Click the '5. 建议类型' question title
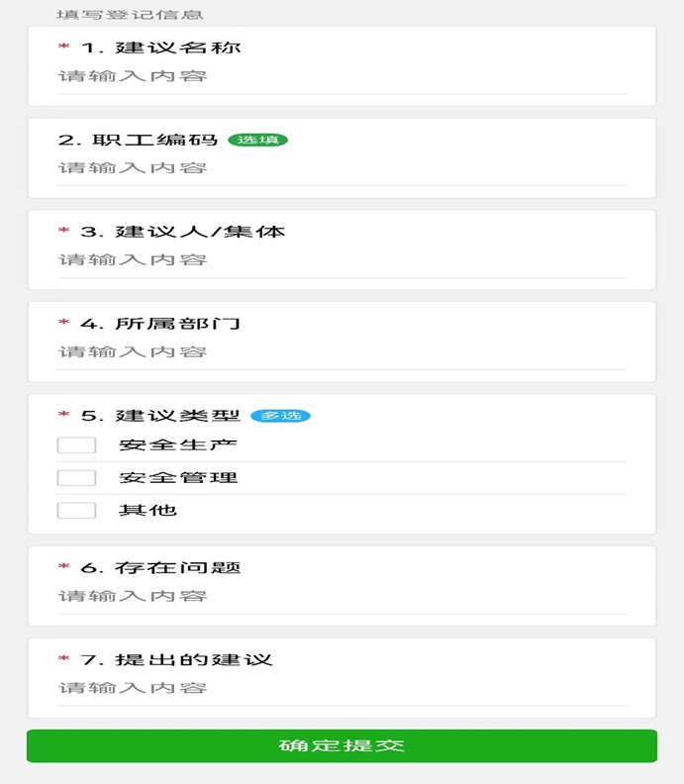The height and width of the screenshot is (784, 684). coord(160,416)
